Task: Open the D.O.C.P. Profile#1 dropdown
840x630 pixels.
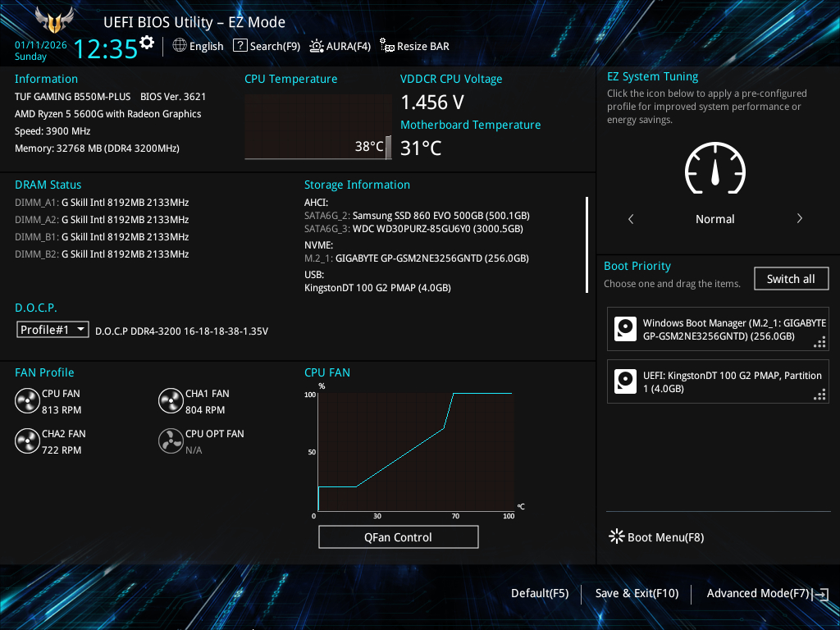Action: click(53, 329)
